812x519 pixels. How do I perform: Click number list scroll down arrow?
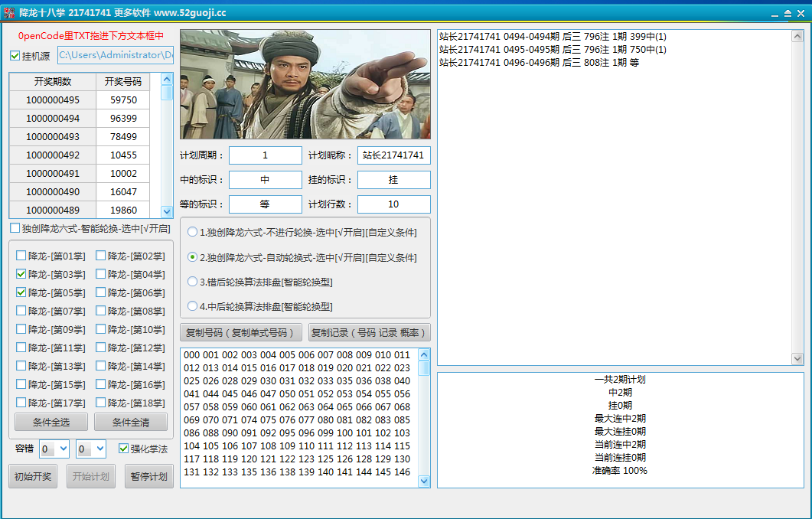click(424, 481)
